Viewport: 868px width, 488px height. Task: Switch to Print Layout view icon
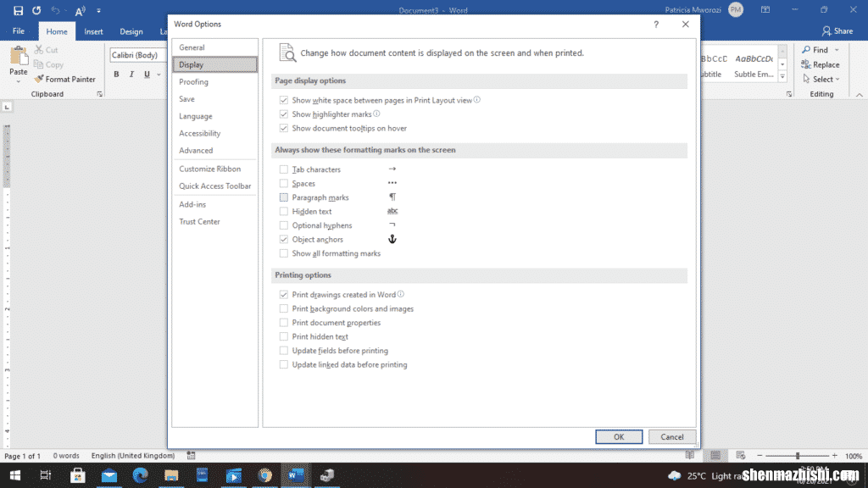(x=715, y=455)
